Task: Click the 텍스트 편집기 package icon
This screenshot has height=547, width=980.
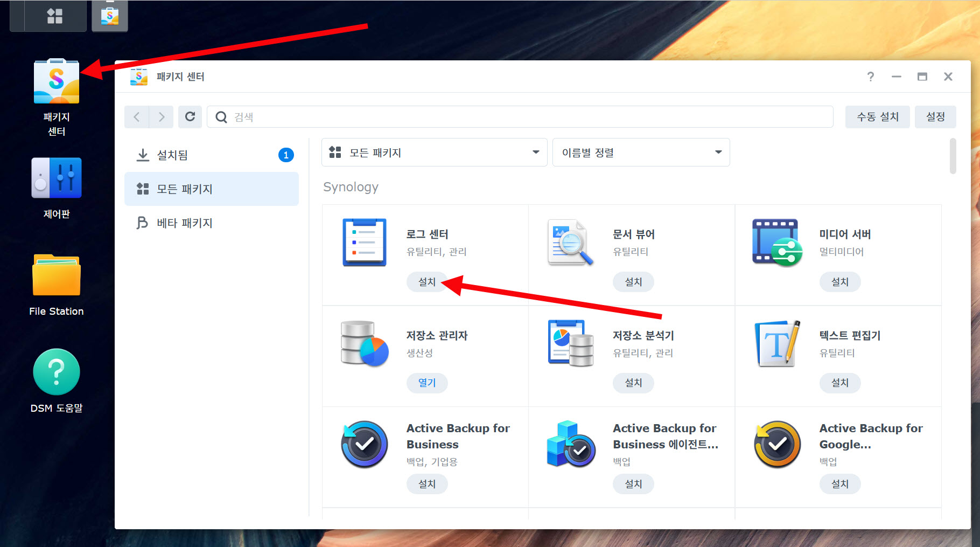Action: 777,343
